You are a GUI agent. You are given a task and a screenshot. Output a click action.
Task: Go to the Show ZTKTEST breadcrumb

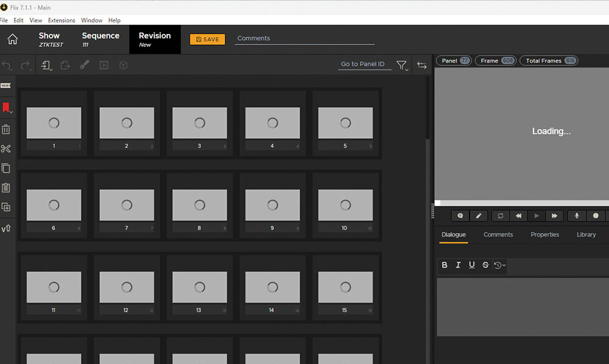coord(51,39)
